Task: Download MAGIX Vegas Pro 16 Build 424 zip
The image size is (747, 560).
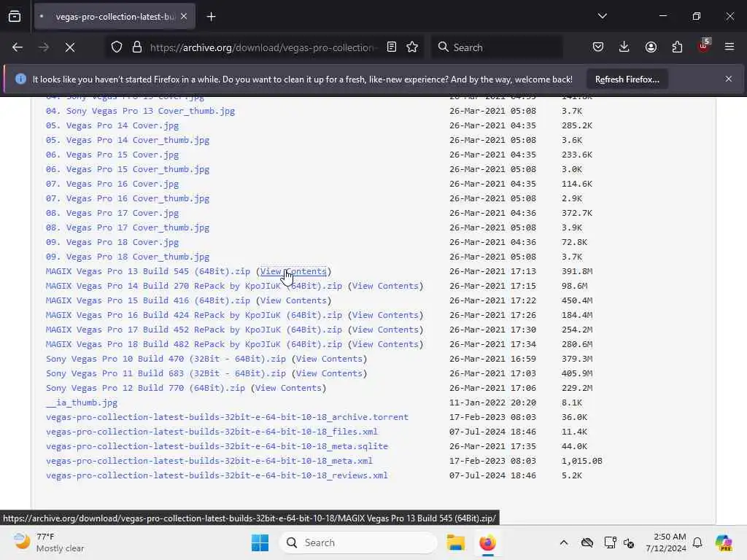Action: tap(194, 315)
